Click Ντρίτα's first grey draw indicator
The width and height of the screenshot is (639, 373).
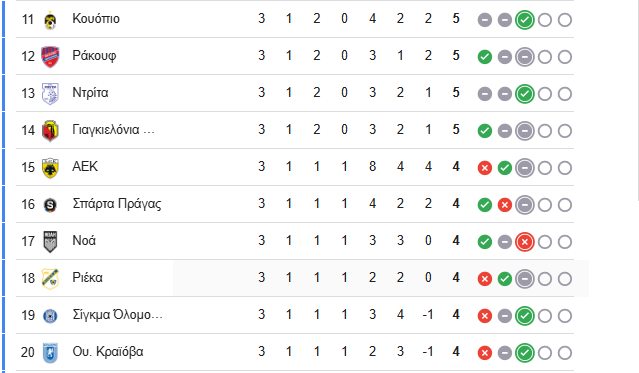tap(485, 94)
